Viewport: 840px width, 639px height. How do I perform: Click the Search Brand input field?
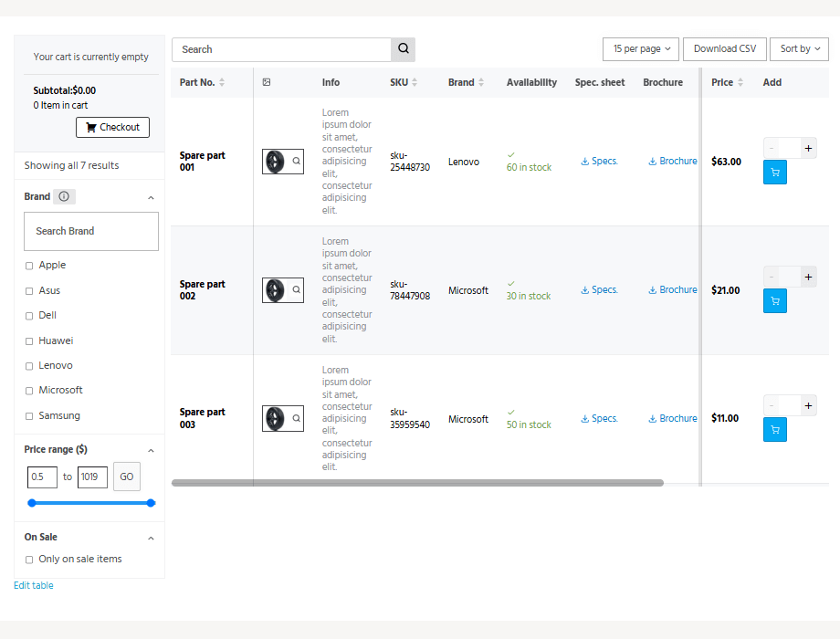tap(91, 231)
